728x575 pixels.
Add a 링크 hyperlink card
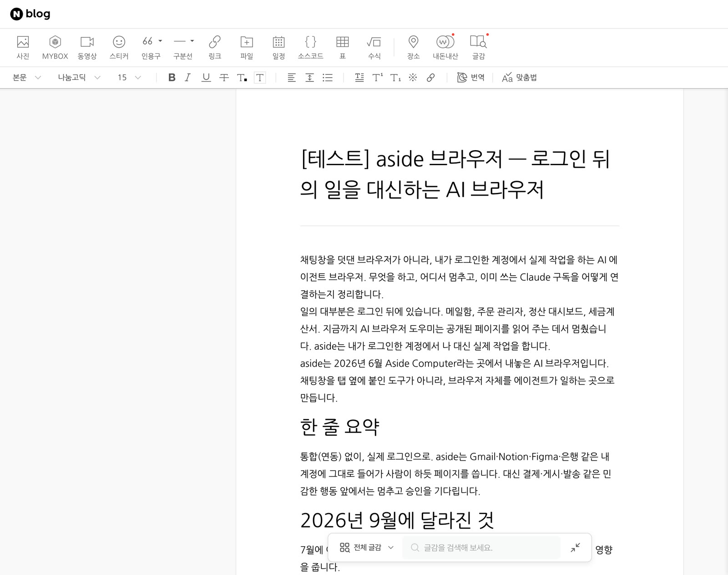[x=215, y=47]
